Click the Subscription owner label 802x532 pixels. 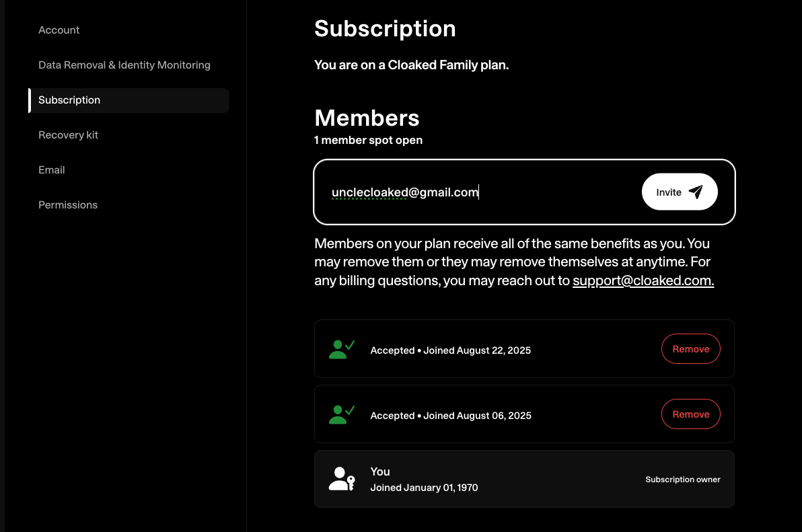click(x=682, y=480)
